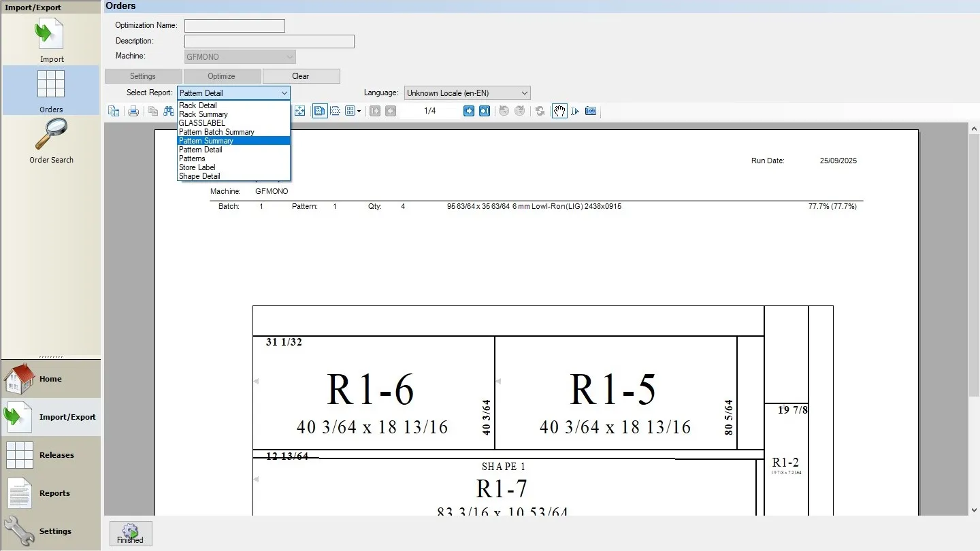Click the 77.7% (77.7%) yield text
The width and height of the screenshot is (980, 551).
click(x=832, y=206)
